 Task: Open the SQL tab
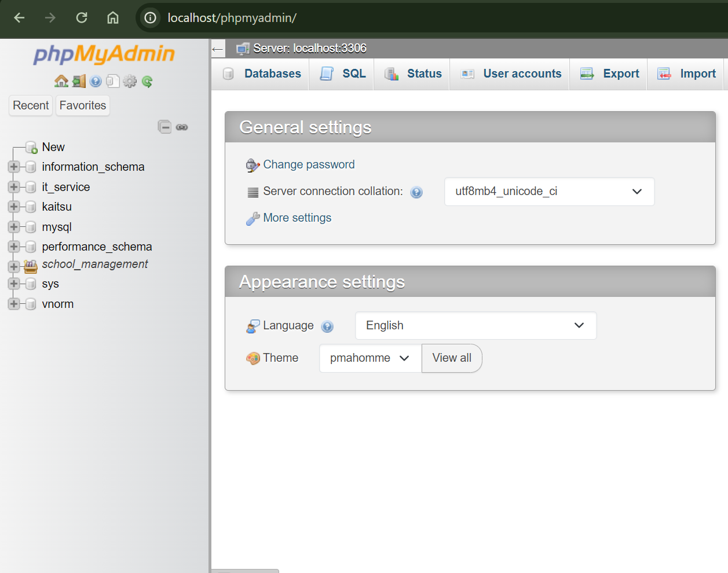(x=342, y=74)
